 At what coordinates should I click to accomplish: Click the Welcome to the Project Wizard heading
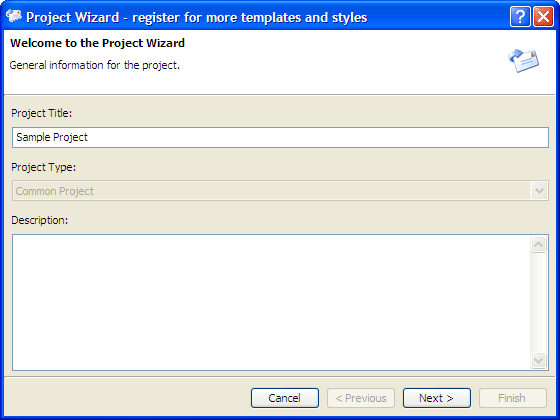(97, 43)
